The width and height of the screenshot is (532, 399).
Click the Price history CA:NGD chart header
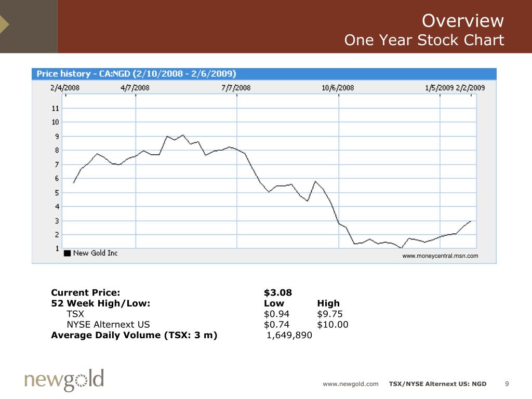(136, 74)
